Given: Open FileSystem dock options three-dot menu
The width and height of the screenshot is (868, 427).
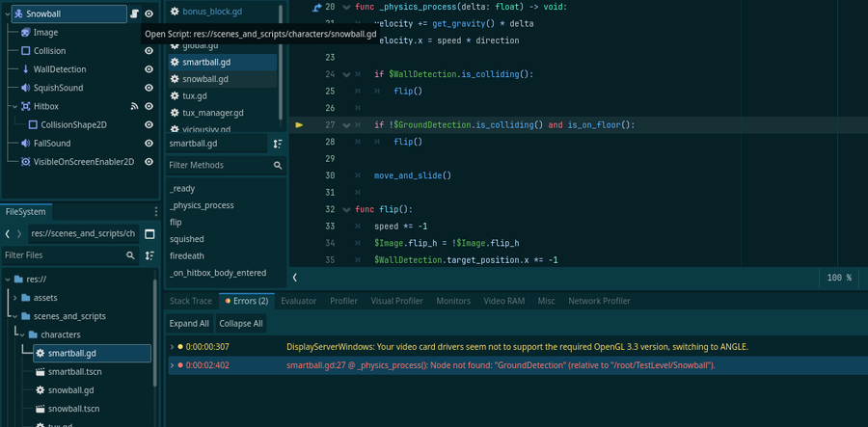Looking at the screenshot, I should coord(156,212).
